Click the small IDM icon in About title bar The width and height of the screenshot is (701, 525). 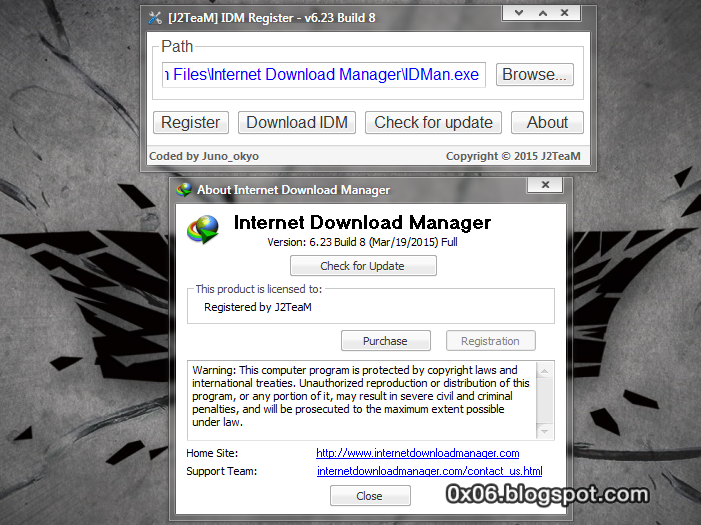click(184, 190)
